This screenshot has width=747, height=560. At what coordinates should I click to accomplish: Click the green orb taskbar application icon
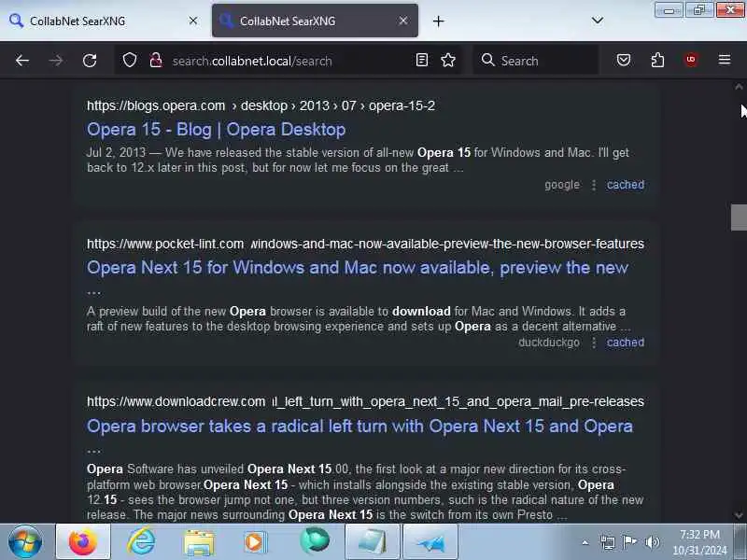click(315, 540)
